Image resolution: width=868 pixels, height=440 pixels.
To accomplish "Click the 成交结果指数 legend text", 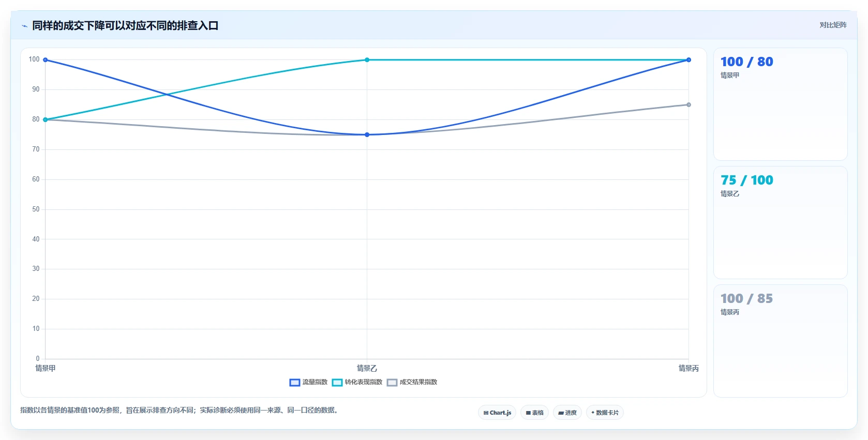I will [x=418, y=382].
